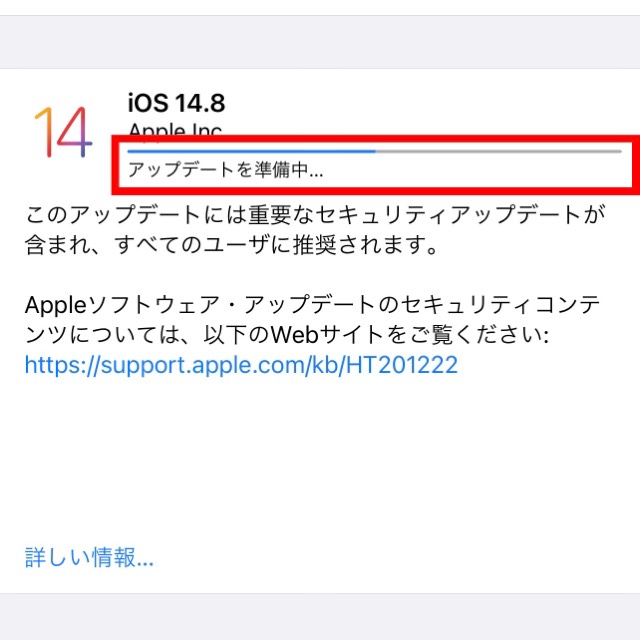Image resolution: width=640 pixels, height=640 pixels.
Task: Tap the Appleソフトウェア・アップデート paragraph line
Action: pos(313,305)
